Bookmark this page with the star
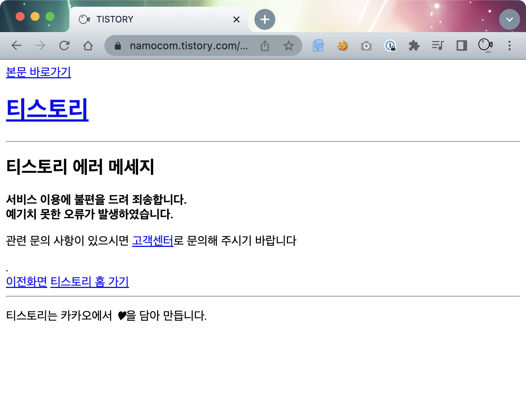The width and height of the screenshot is (526, 420). coord(289,46)
